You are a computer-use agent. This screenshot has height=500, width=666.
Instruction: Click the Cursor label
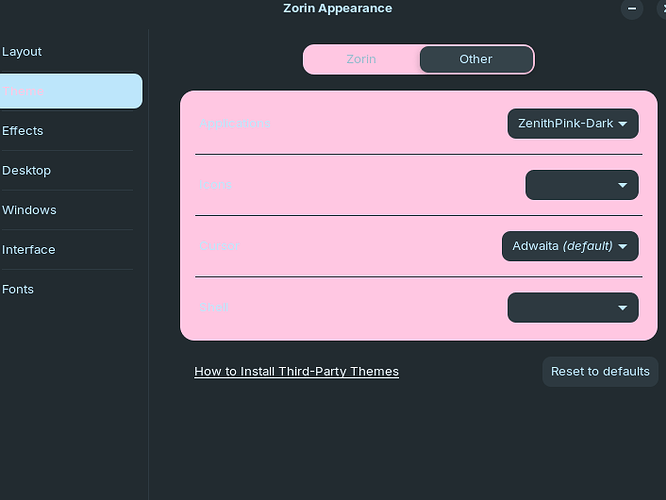tap(219, 246)
